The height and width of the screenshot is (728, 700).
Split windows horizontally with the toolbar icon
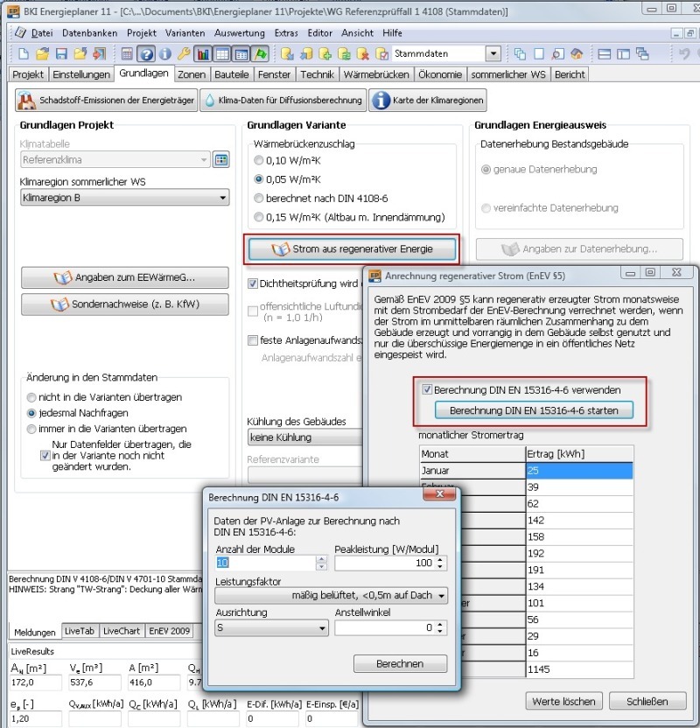(x=605, y=54)
